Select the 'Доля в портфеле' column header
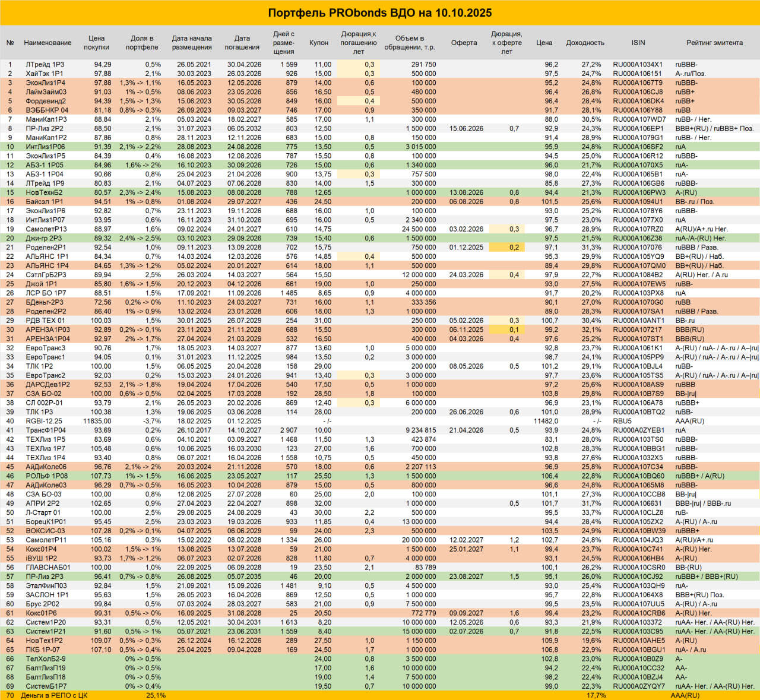The height and width of the screenshot is (700, 760). pos(142,43)
